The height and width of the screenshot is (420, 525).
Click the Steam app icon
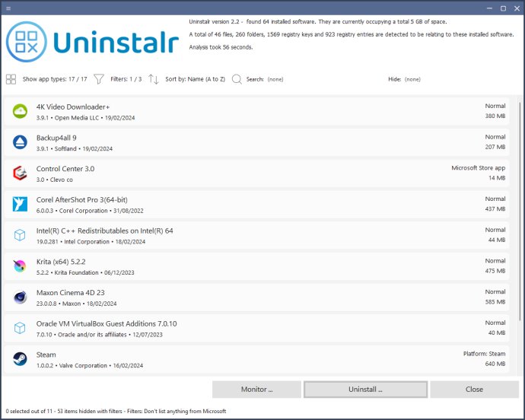[20, 359]
